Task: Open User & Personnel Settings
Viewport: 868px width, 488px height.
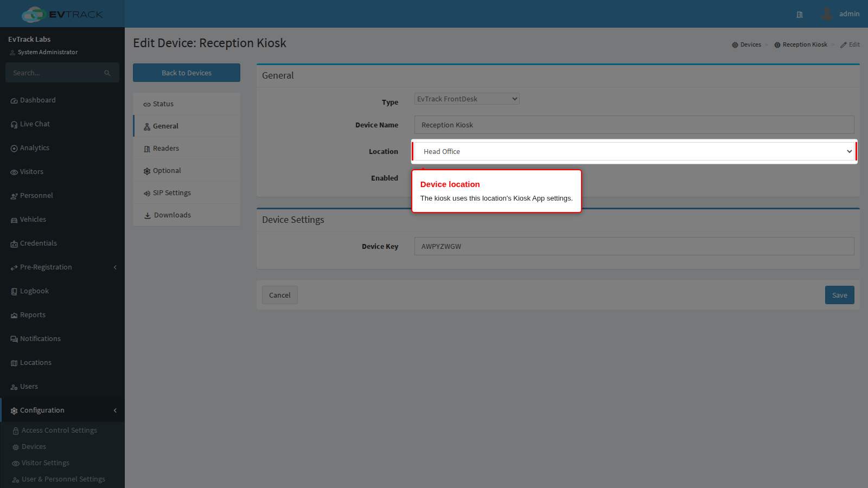Action: tap(62, 479)
